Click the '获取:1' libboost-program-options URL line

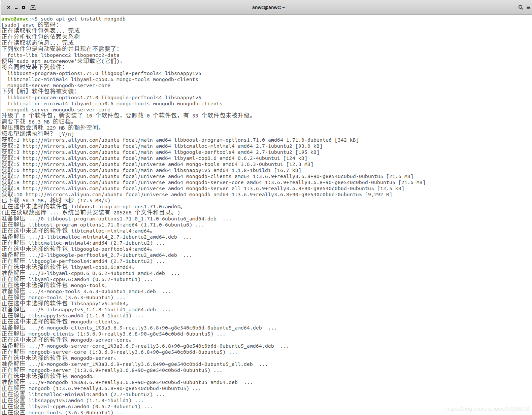coord(180,140)
